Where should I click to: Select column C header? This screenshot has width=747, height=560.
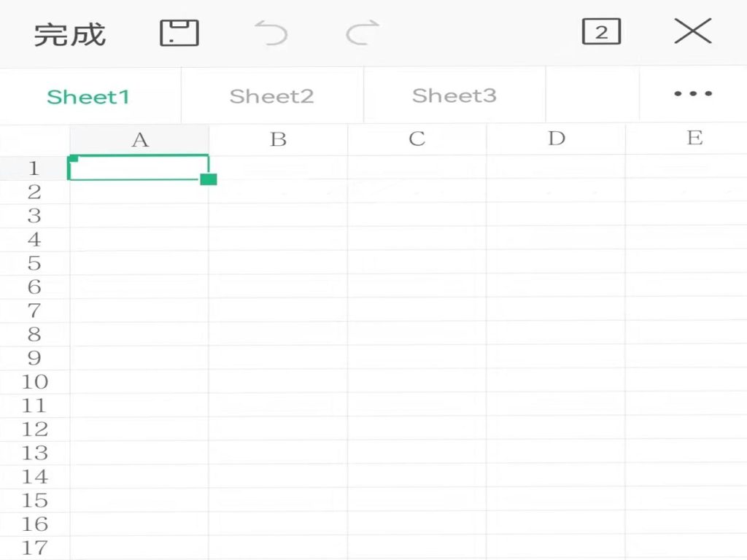pyautogui.click(x=417, y=139)
